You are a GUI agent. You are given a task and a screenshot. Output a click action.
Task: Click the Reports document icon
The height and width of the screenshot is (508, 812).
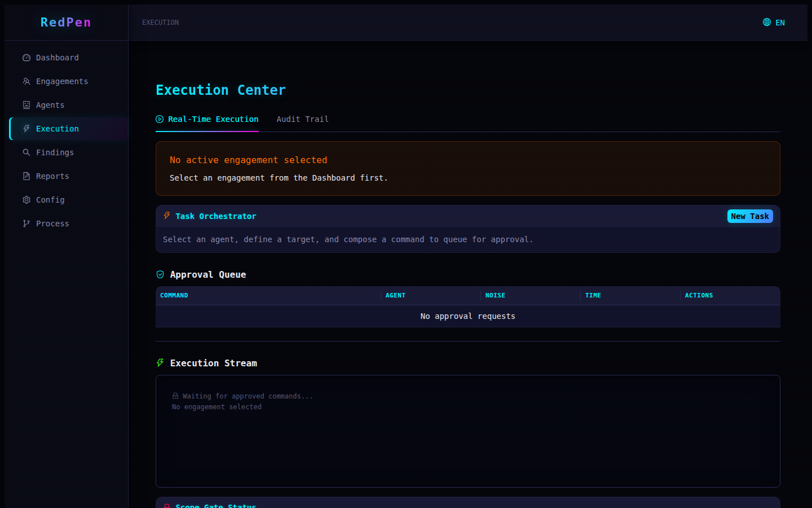(x=27, y=176)
